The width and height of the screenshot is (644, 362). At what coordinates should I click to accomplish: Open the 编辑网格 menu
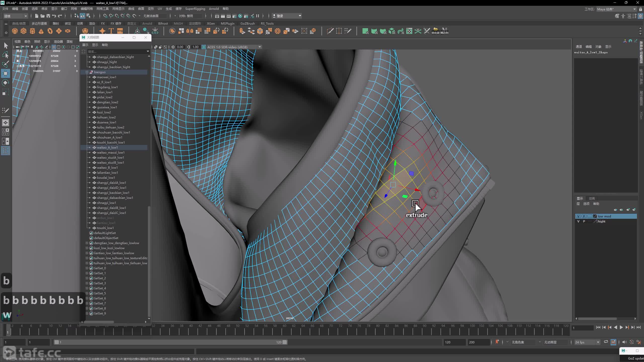(87, 9)
